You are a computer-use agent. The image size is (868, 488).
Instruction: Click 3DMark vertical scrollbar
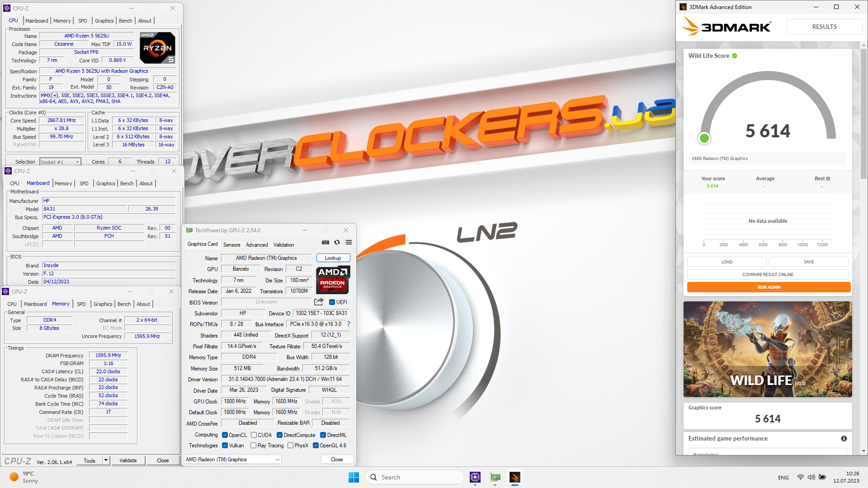tap(864, 113)
